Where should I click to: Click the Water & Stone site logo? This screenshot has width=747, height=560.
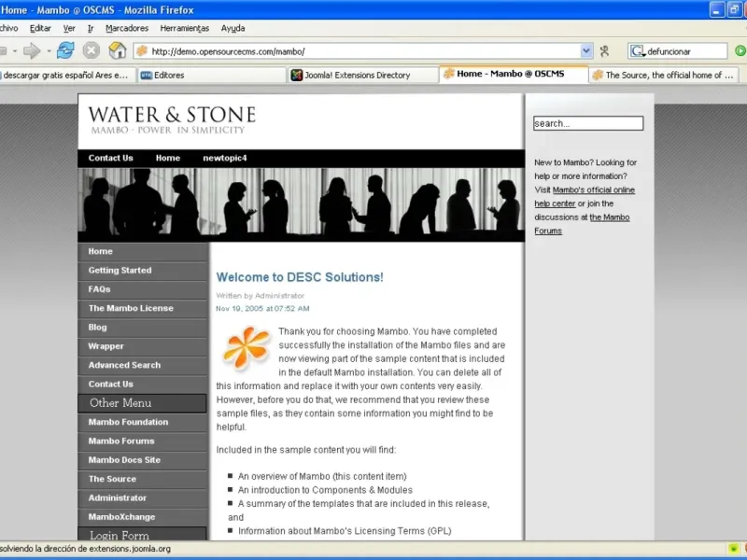click(172, 120)
